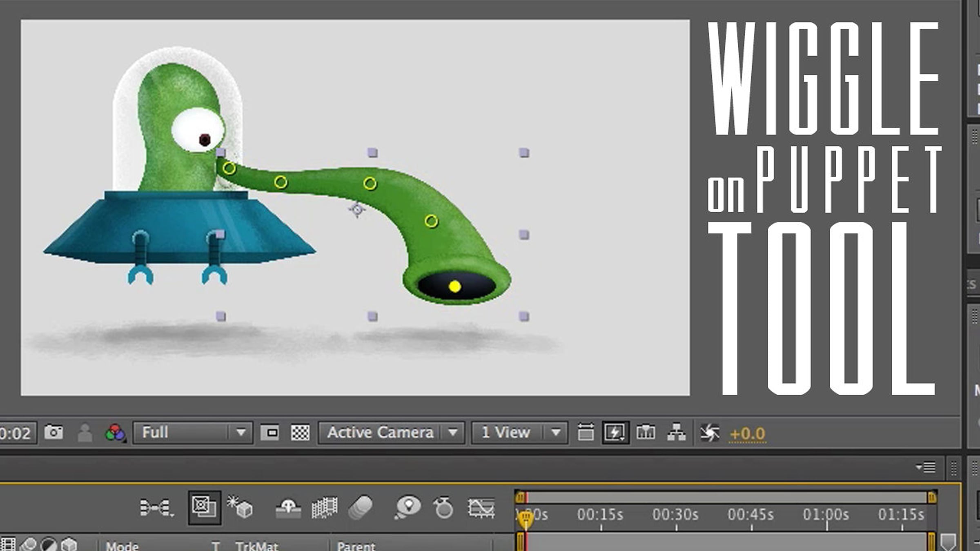Click the Pixel Aspect Ratio Correction icon
Image resolution: width=980 pixels, height=551 pixels.
pos(586,432)
